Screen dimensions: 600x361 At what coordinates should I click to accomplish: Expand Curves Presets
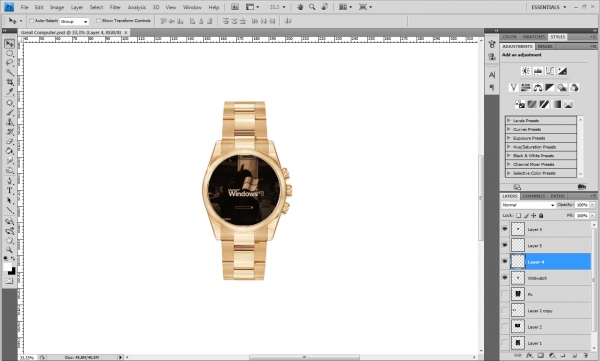click(x=509, y=129)
